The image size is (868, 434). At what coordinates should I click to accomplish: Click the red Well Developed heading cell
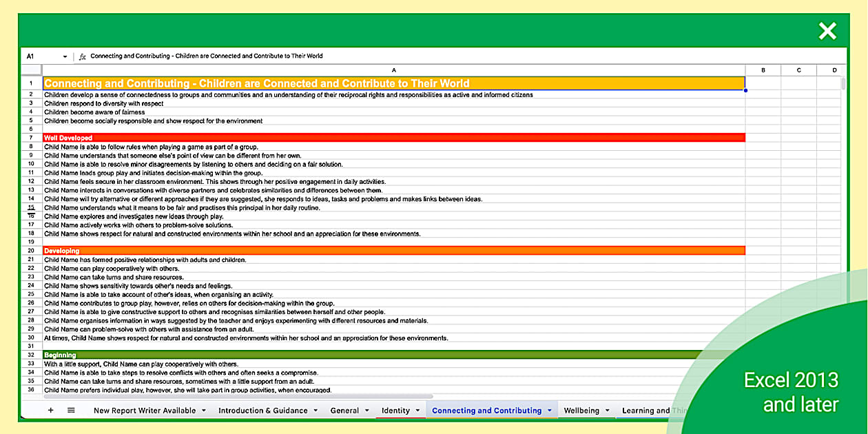(393, 138)
